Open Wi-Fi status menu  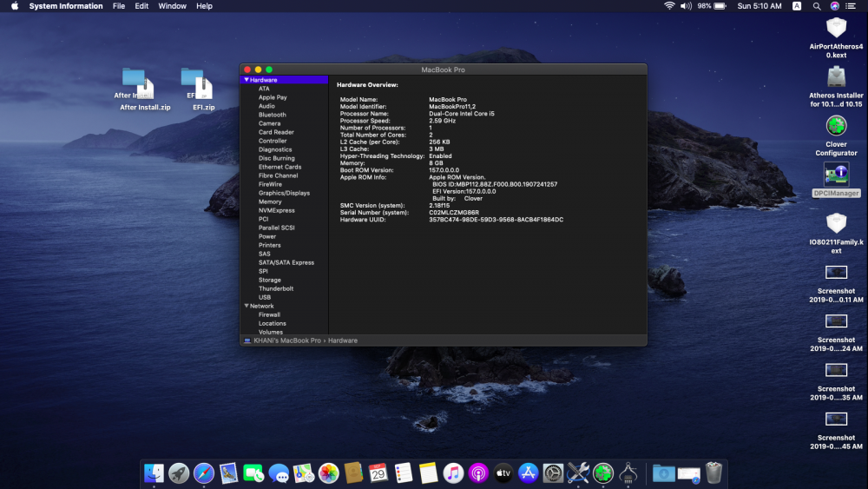point(669,6)
